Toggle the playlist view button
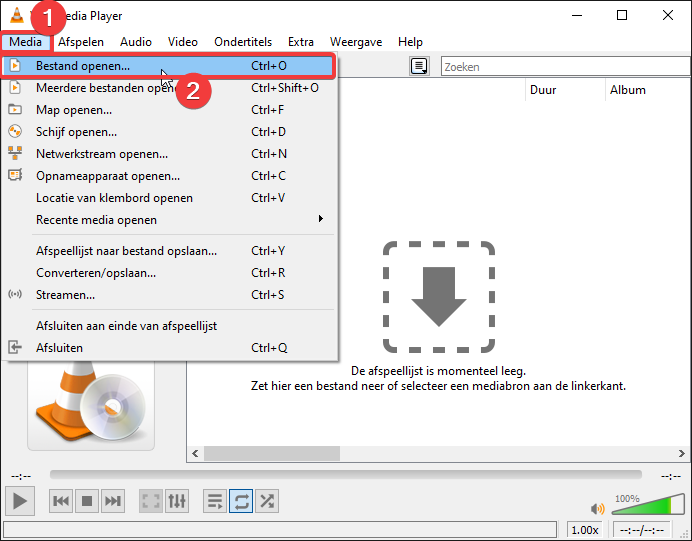The image size is (692, 541). pyautogui.click(x=215, y=501)
